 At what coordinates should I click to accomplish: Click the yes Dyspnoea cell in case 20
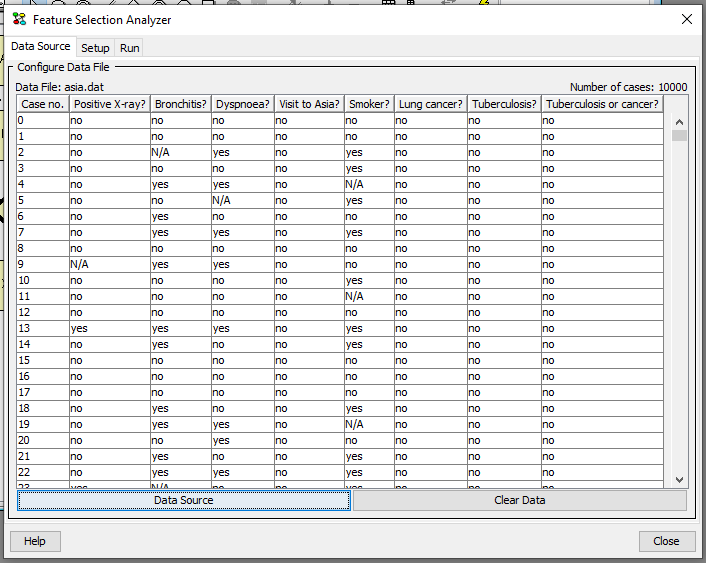coord(243,440)
